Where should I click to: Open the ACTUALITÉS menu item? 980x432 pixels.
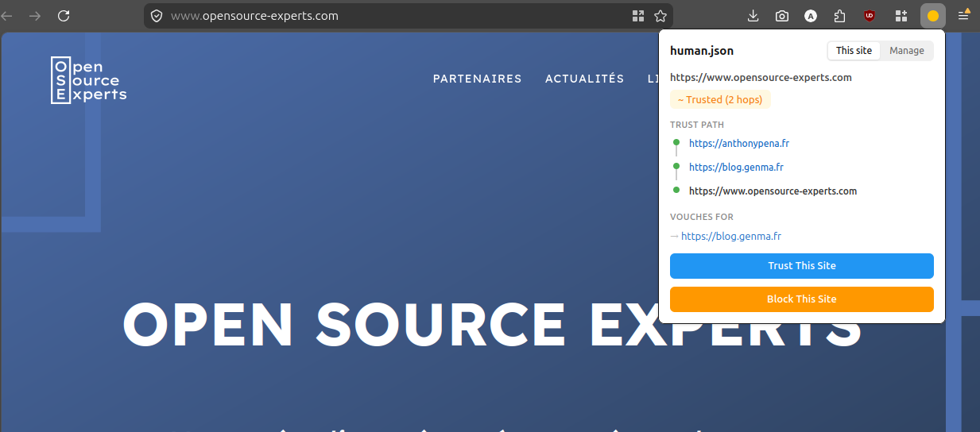pos(585,79)
